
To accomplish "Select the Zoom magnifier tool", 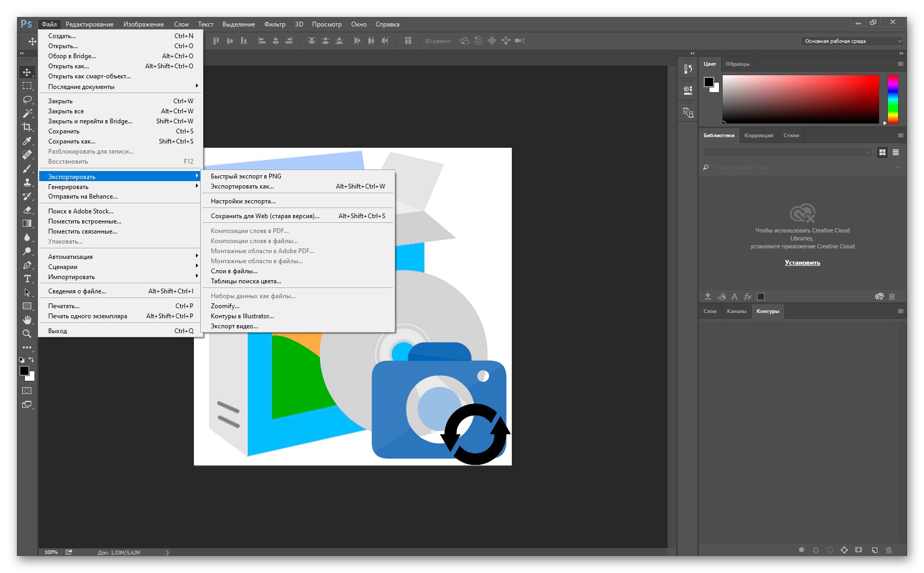I will pos(27,334).
